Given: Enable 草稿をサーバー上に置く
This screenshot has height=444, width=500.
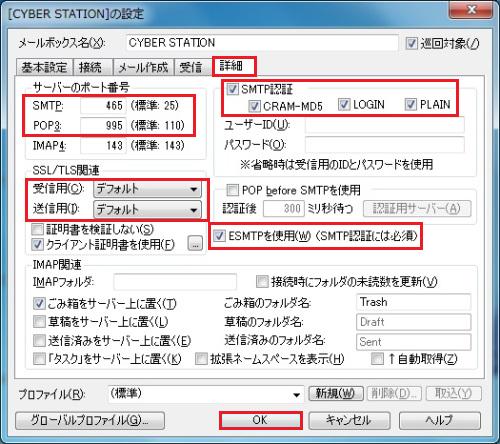Looking at the screenshot, I should [x=39, y=322].
